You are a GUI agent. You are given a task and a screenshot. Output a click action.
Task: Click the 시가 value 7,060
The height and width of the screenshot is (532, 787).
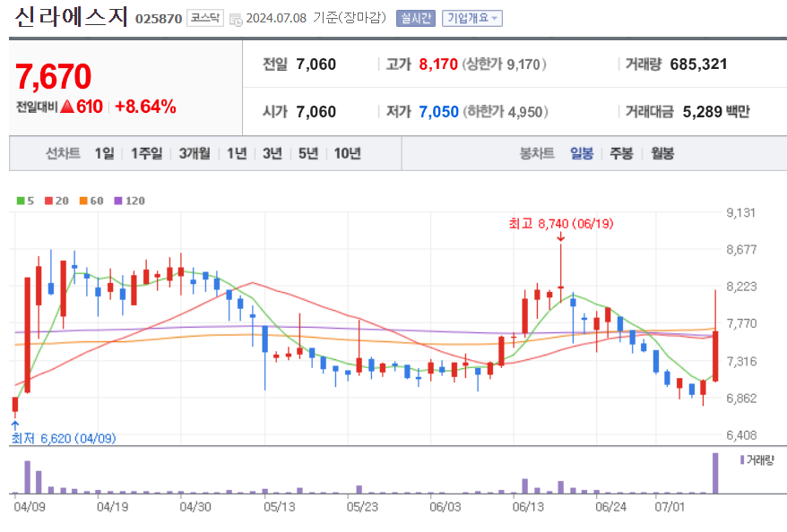[x=316, y=111]
